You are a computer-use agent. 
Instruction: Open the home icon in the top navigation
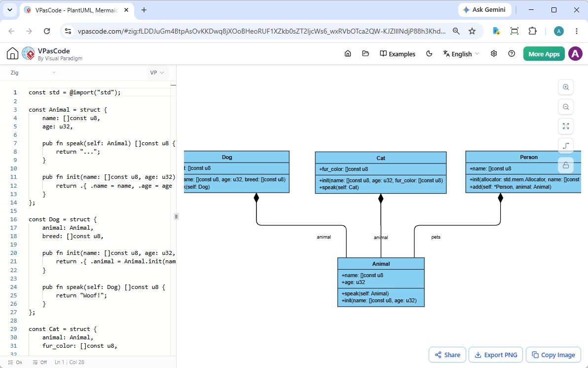click(348, 54)
